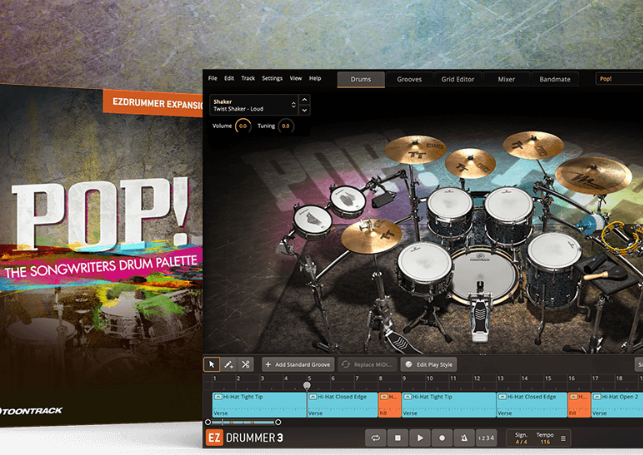The width and height of the screenshot is (643, 455).
Task: Click the Tempo 116 value
Action: click(x=545, y=442)
